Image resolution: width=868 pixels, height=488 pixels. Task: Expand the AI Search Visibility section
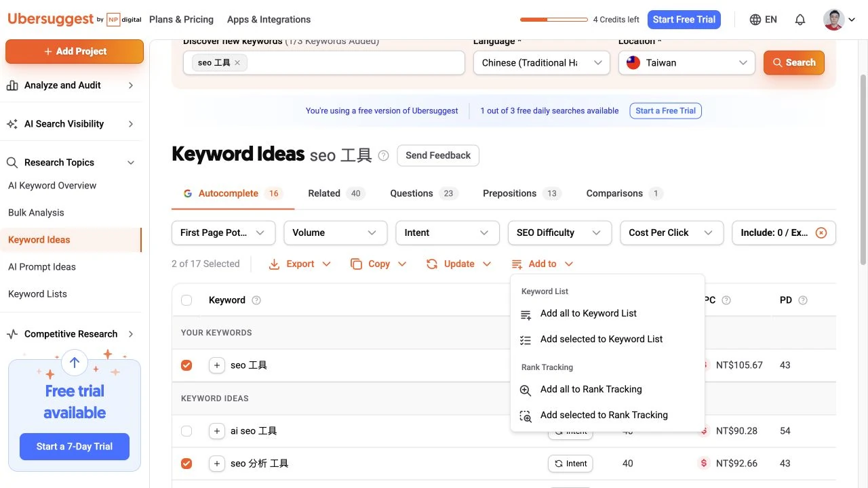tap(131, 124)
